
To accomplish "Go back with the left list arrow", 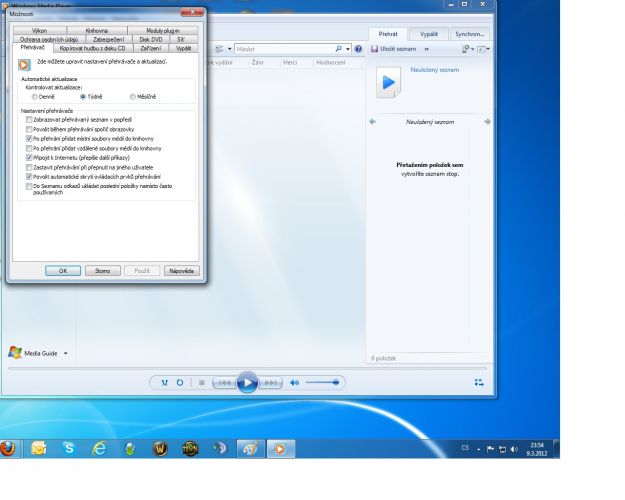I will coord(372,122).
